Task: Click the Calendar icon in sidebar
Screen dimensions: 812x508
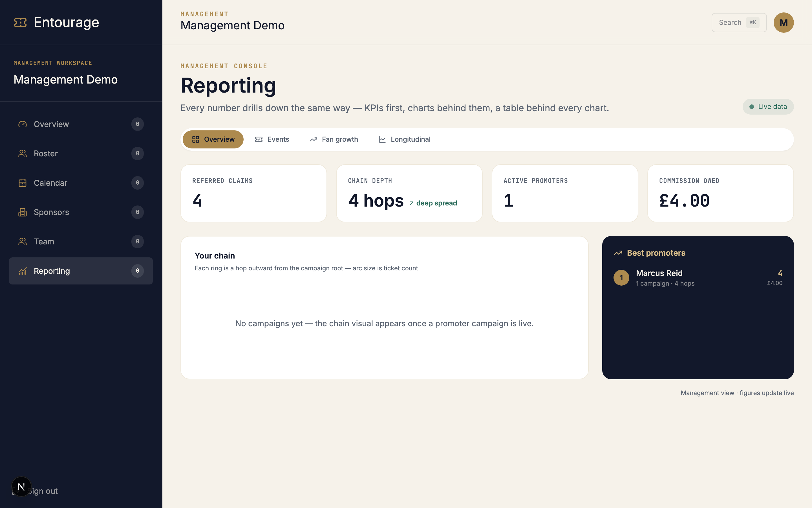Action: (23, 183)
